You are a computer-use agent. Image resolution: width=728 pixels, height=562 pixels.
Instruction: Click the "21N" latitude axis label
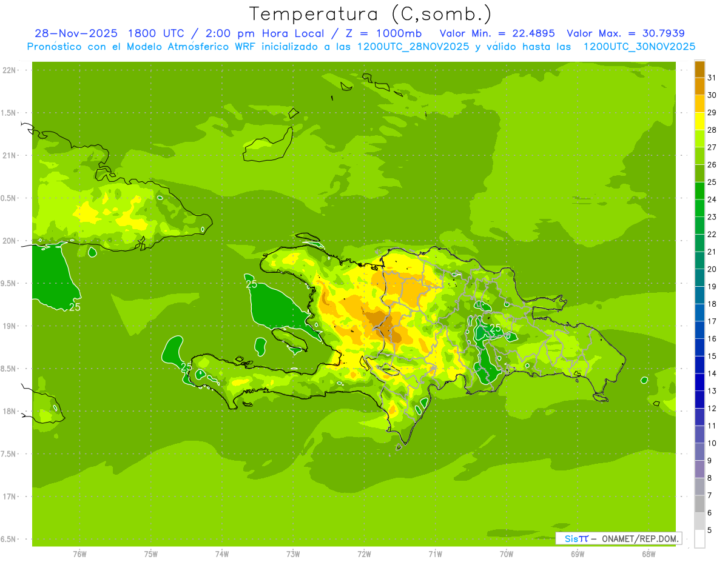pos(9,155)
